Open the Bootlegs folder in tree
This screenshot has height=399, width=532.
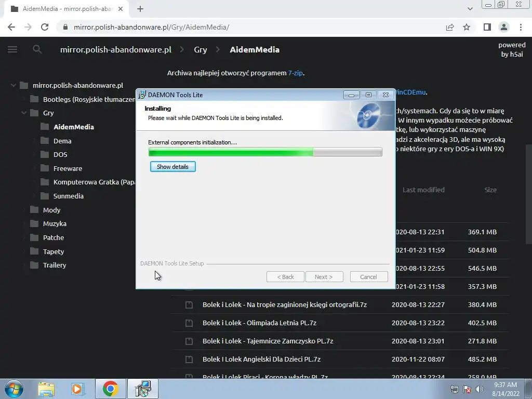click(x=89, y=99)
